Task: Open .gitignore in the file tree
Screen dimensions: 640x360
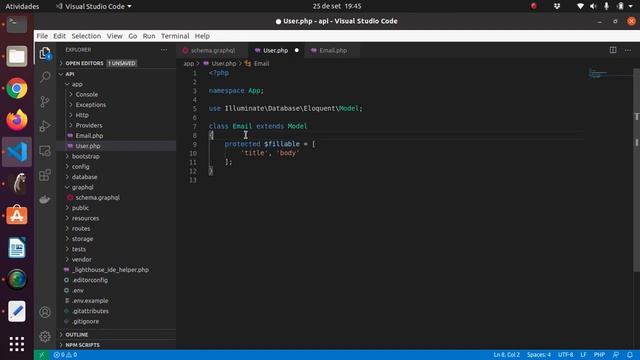Action: coord(85,321)
